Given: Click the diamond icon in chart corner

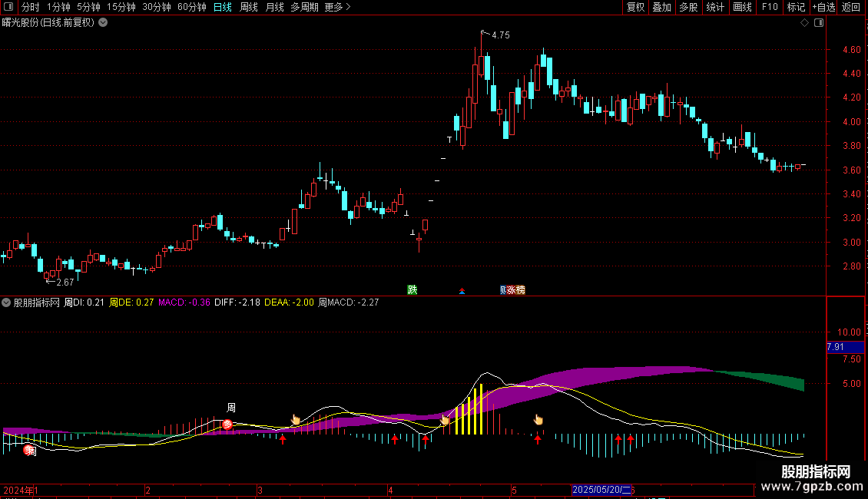Looking at the screenshot, I should [x=804, y=23].
